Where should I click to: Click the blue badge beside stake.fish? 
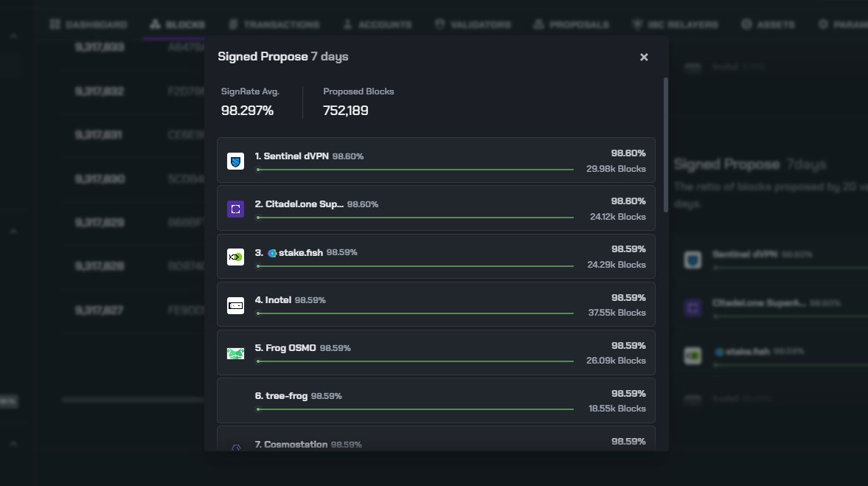pos(272,253)
